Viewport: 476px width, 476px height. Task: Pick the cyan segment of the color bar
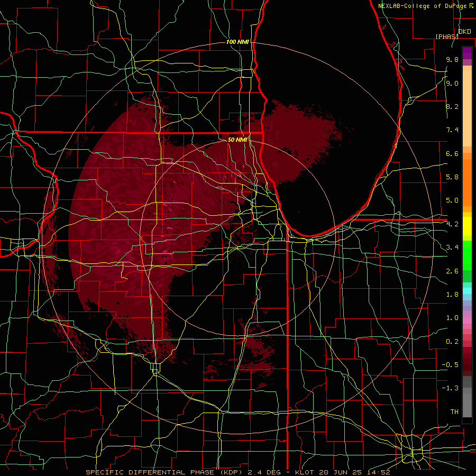pyautogui.click(x=467, y=291)
